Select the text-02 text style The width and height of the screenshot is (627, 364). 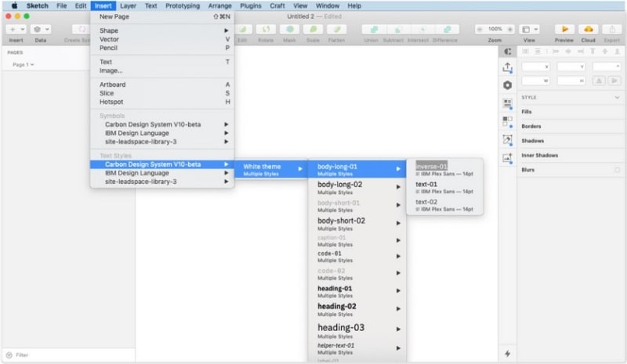click(x=444, y=204)
